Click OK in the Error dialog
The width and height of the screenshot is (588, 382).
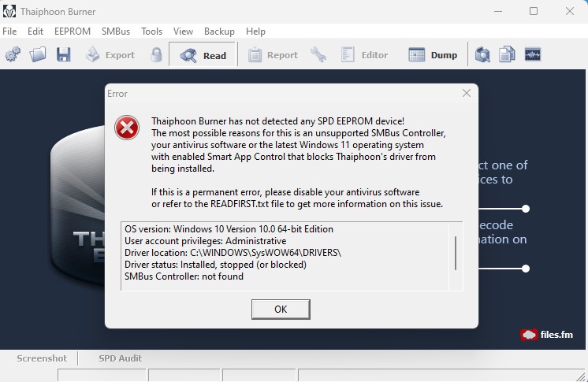(x=281, y=310)
